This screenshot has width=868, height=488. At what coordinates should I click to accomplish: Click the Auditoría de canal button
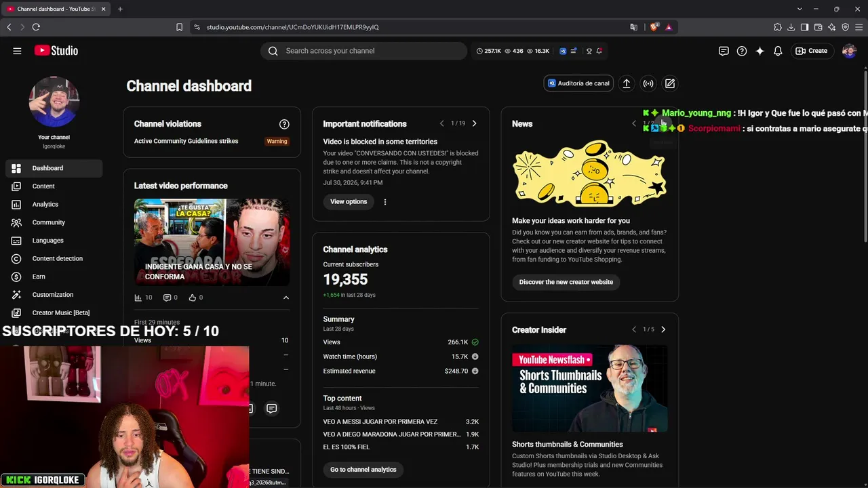(578, 83)
